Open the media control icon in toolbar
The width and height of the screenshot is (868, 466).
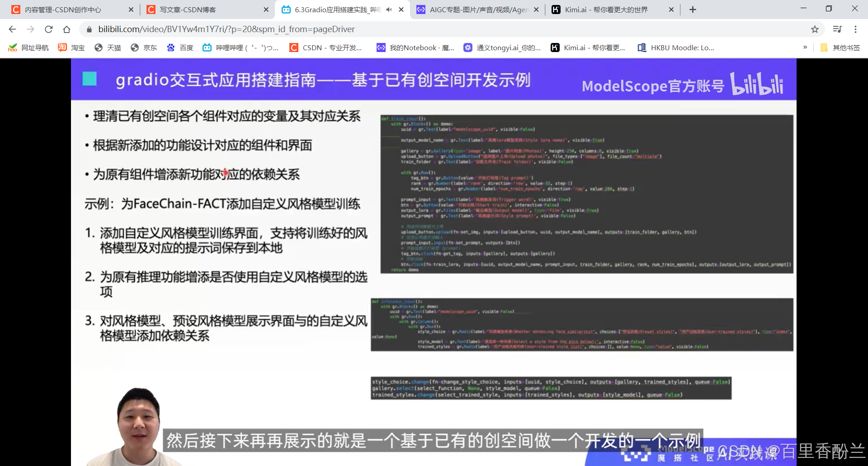pyautogui.click(x=837, y=29)
